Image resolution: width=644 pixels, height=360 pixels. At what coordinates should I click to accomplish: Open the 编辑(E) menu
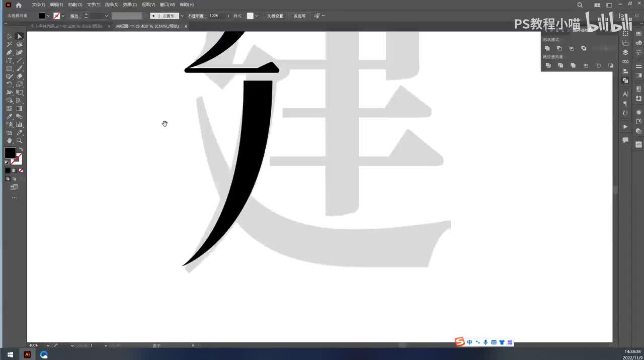(56, 5)
